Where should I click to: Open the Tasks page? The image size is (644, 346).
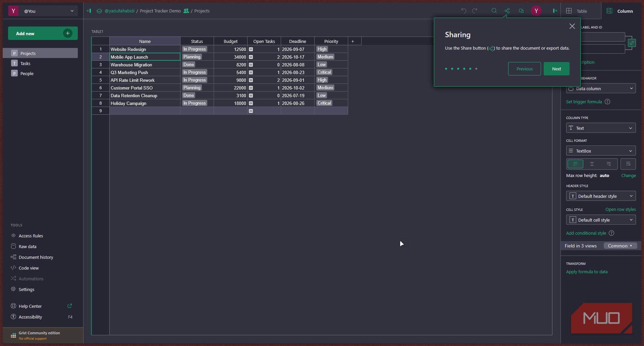point(40,63)
